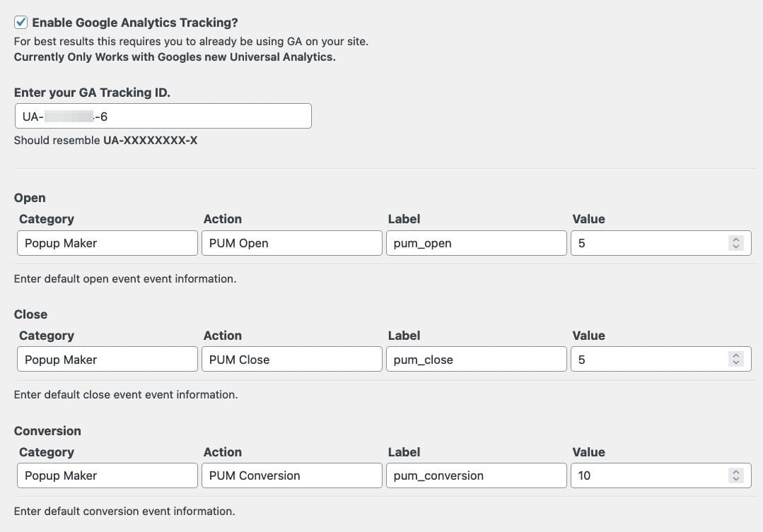Click inside the GA Tracking ID field
Image resolution: width=763 pixels, height=532 pixels.
[163, 115]
